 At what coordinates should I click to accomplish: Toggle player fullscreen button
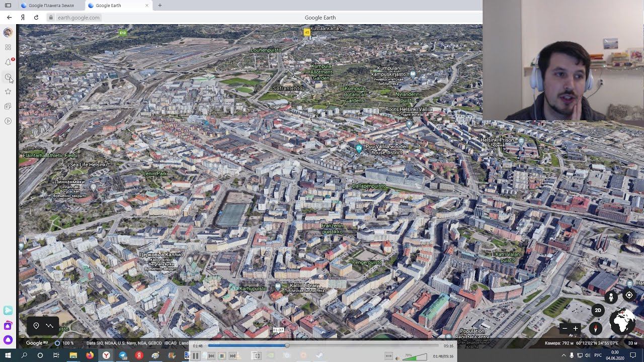256,356
